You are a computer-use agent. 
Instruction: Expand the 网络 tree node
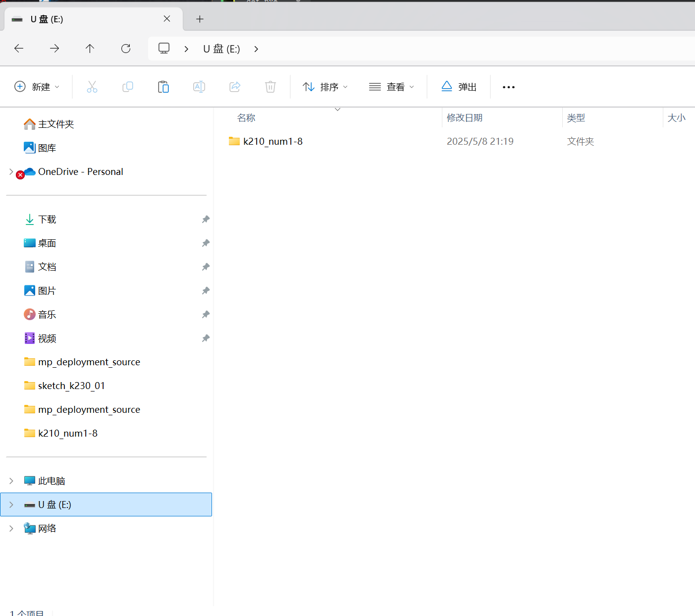(11, 528)
